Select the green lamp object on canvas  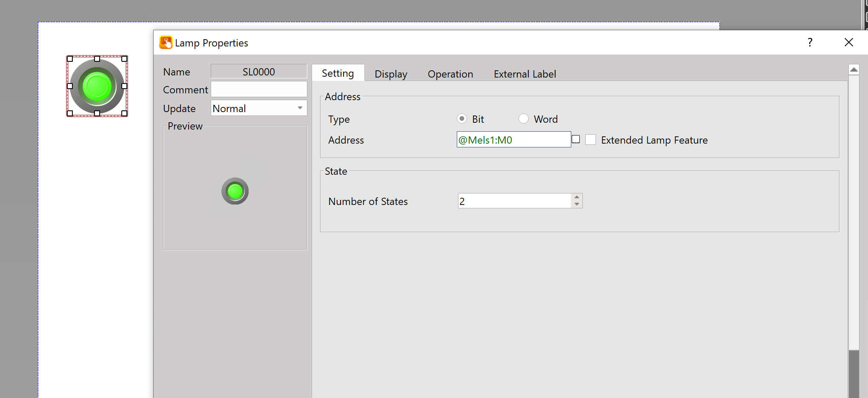[97, 86]
